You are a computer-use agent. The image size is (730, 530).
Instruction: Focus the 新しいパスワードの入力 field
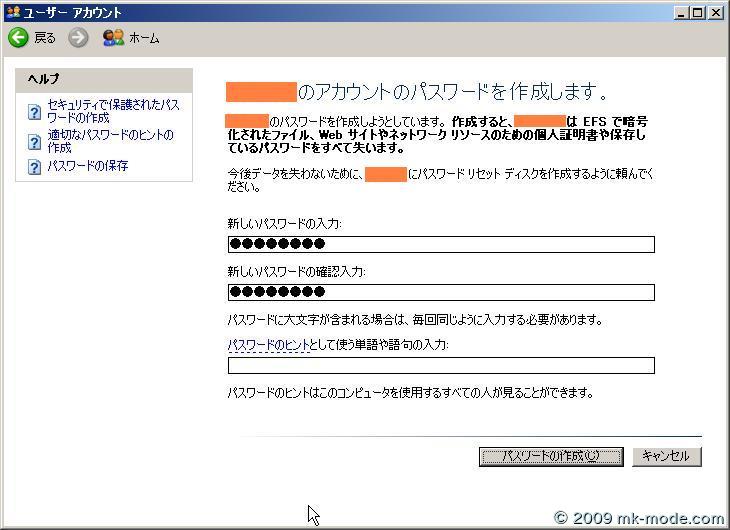[x=441, y=244]
